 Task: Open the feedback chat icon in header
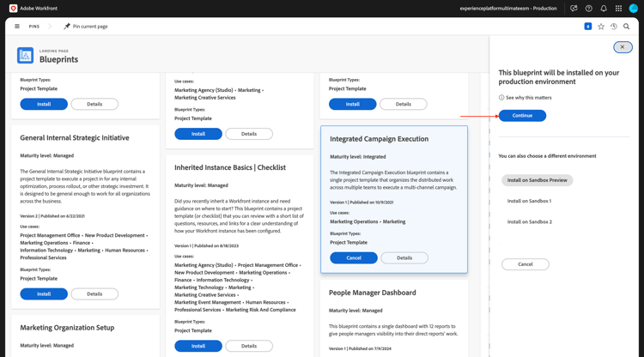(x=574, y=9)
